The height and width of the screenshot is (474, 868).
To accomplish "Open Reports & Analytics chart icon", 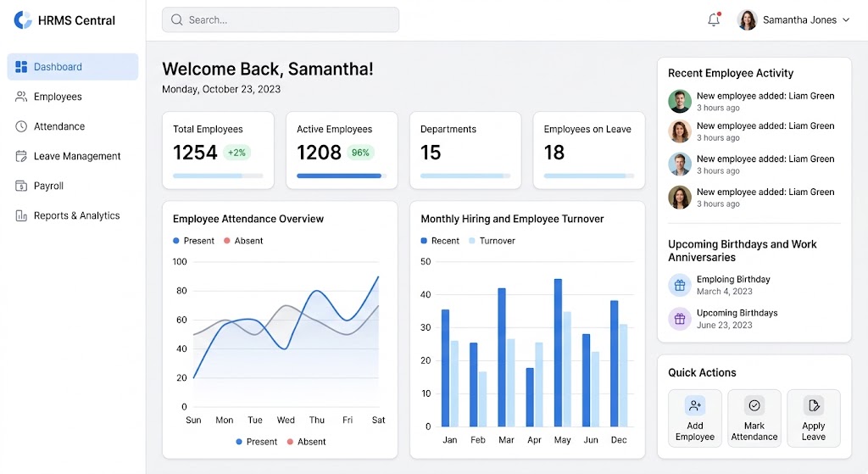I will click(21, 215).
